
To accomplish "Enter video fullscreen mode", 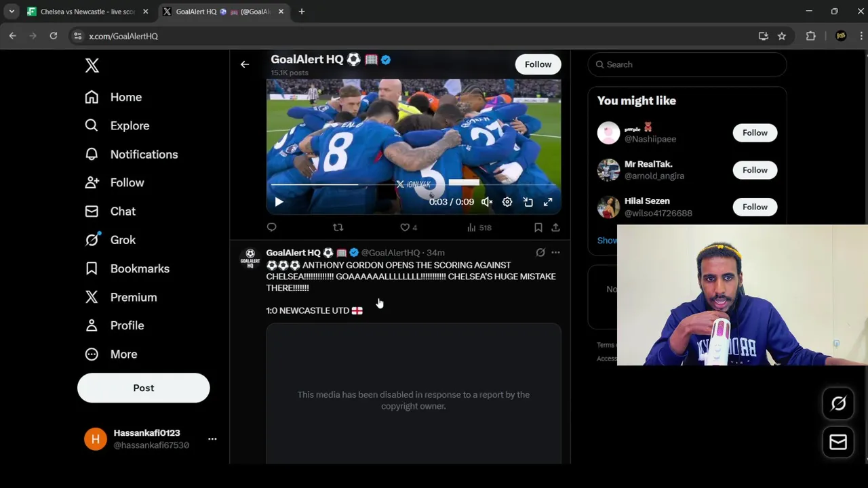I will (x=548, y=202).
